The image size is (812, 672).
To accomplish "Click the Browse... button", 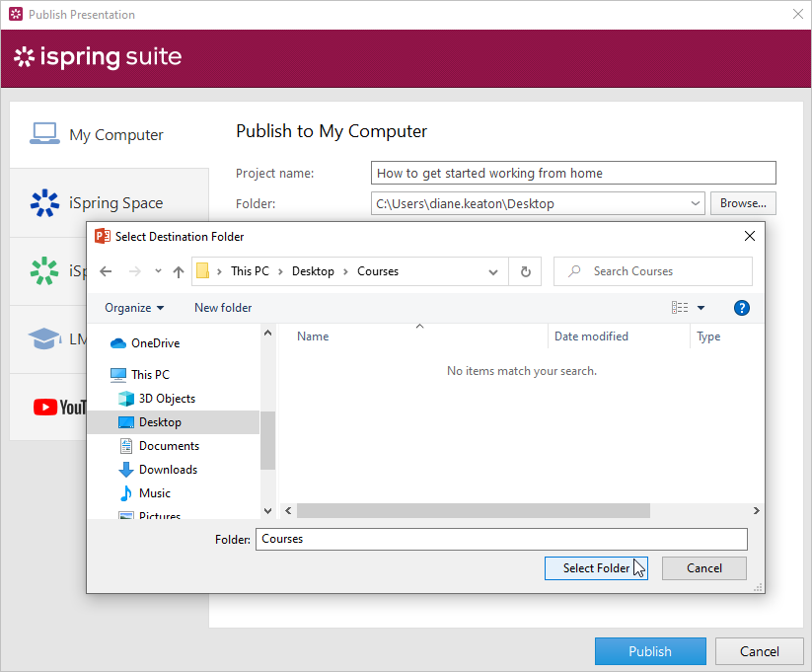I will [743, 203].
